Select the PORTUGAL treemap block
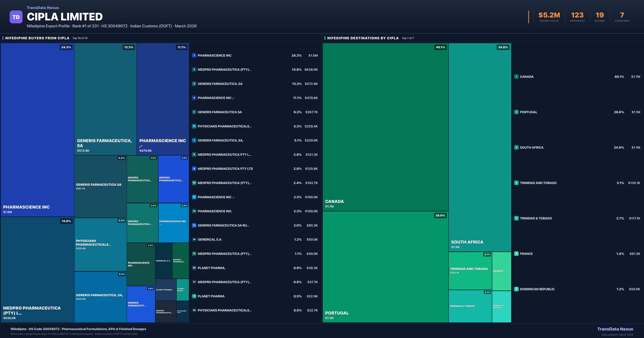The width and height of the screenshot is (644, 338). pos(385,267)
